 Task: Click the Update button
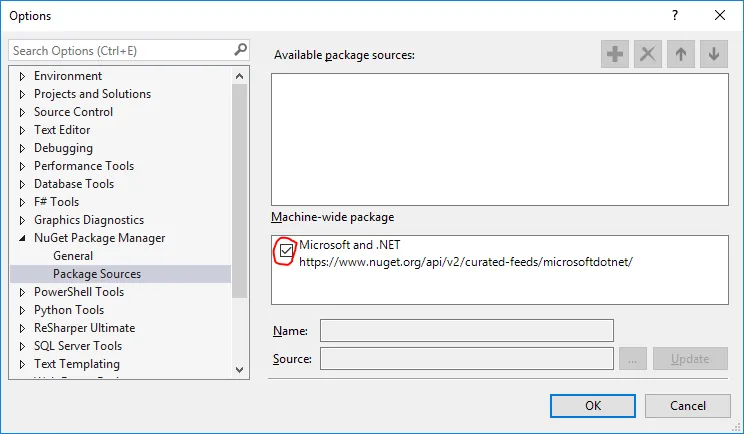click(690, 358)
